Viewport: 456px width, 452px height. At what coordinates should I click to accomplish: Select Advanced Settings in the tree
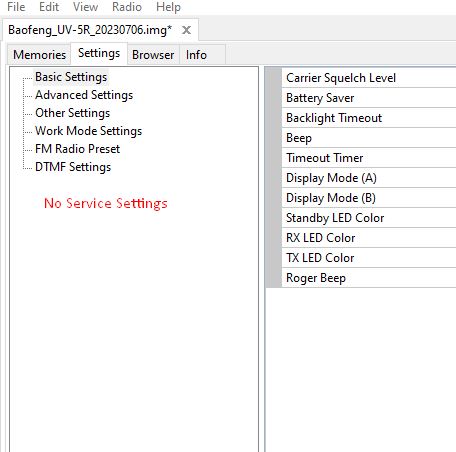[x=84, y=95]
